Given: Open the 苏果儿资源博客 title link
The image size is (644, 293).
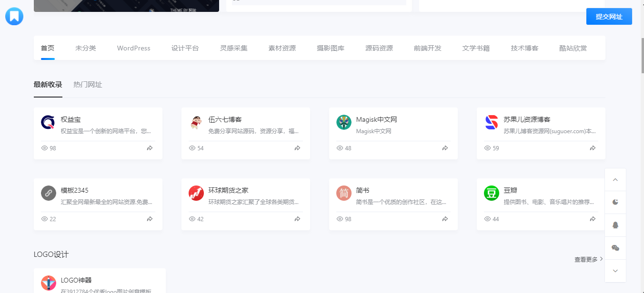Looking at the screenshot, I should pyautogui.click(x=527, y=119).
